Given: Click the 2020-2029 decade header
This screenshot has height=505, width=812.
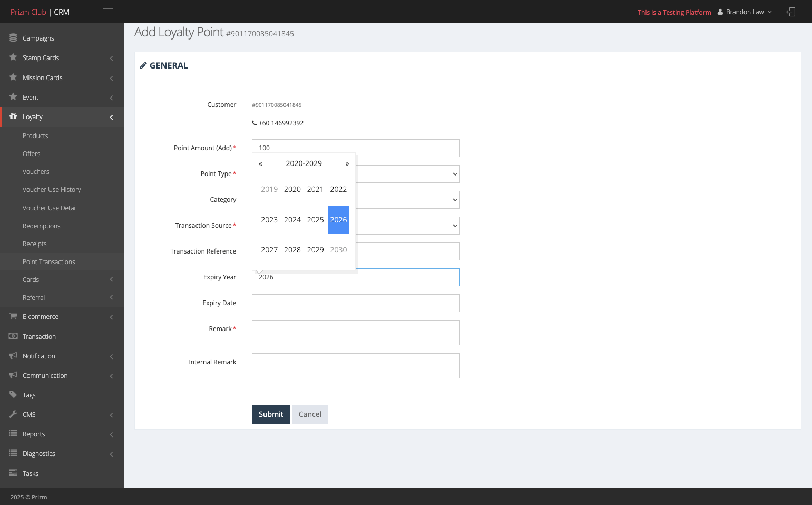Looking at the screenshot, I should (304, 163).
